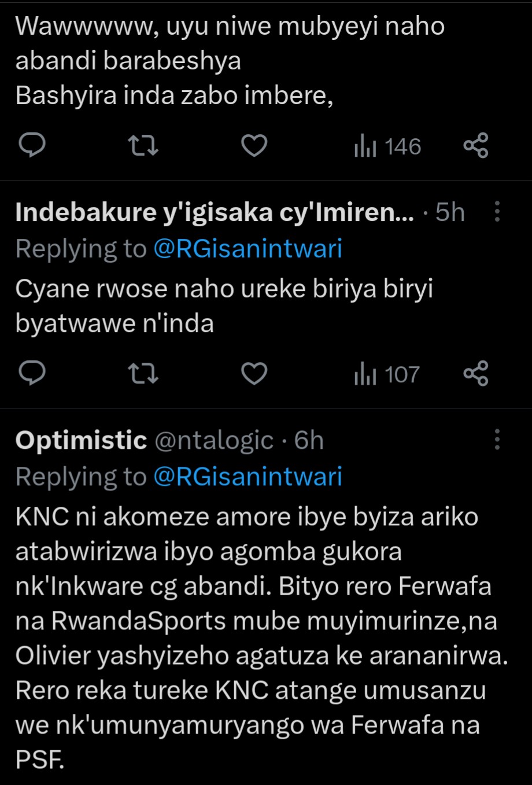The image size is (532, 785).
Task: Share the tweet with 146 views
Action: click(x=476, y=146)
